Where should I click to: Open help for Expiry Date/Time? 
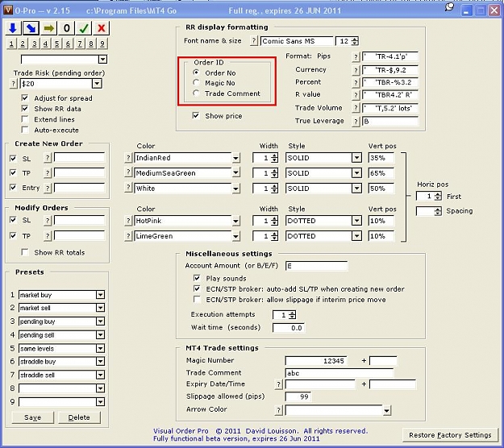(279, 384)
